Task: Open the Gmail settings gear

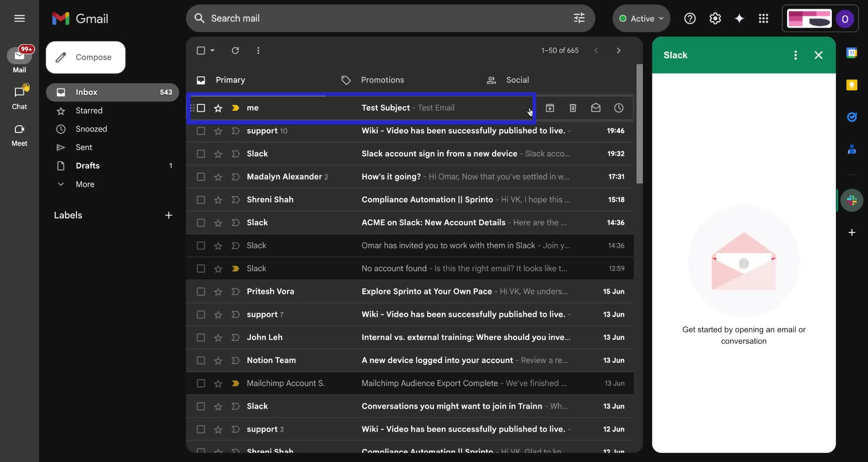Action: pos(715,18)
